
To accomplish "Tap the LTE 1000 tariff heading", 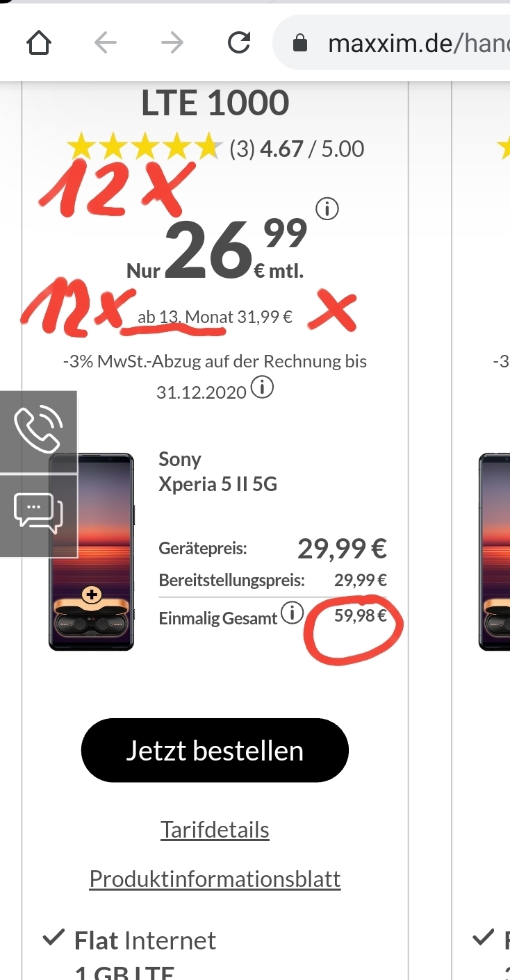I will click(x=215, y=103).
